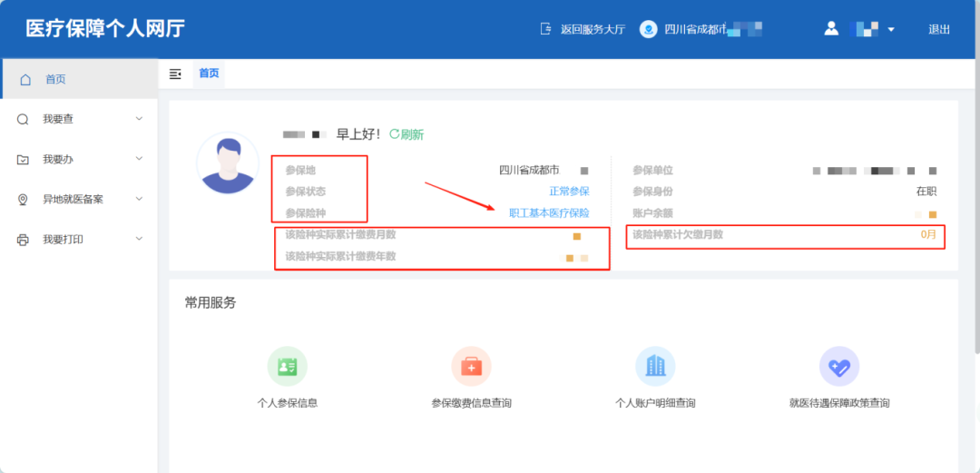Screen dimensions: 980x473
Task: Click the 参保缴费信息查询 label
Action: pyautogui.click(x=471, y=404)
